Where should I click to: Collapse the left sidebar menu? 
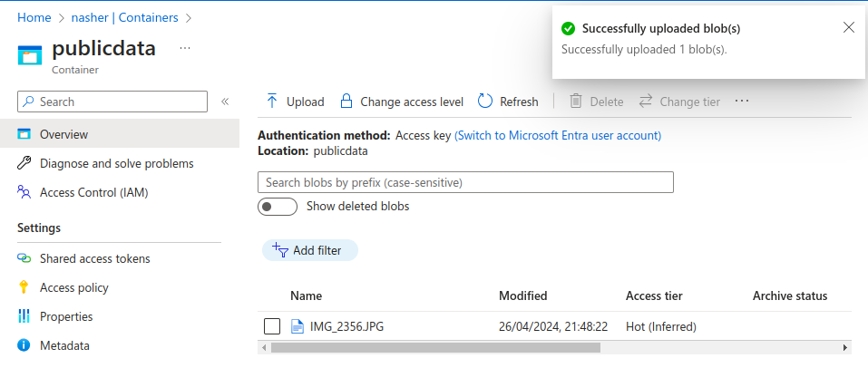click(225, 102)
